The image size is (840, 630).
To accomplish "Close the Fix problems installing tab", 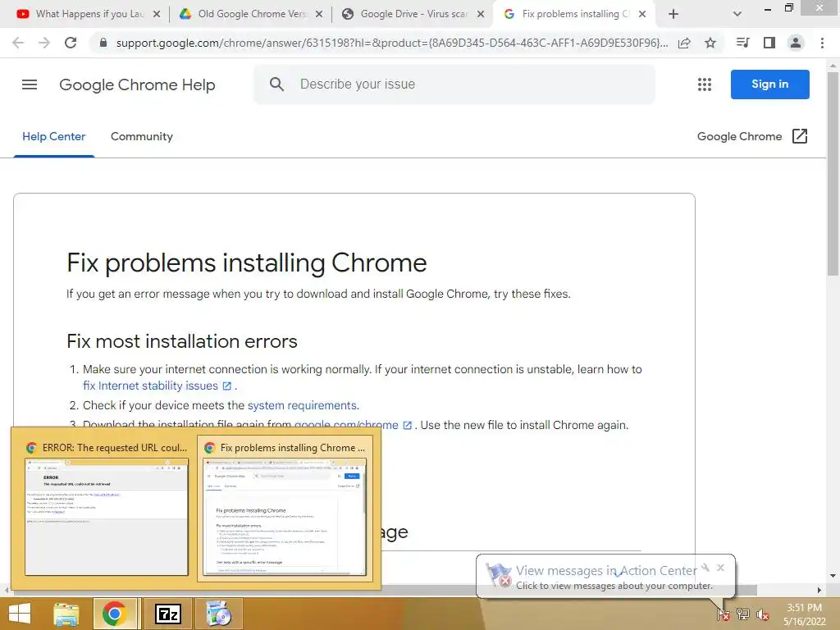I will (x=642, y=15).
